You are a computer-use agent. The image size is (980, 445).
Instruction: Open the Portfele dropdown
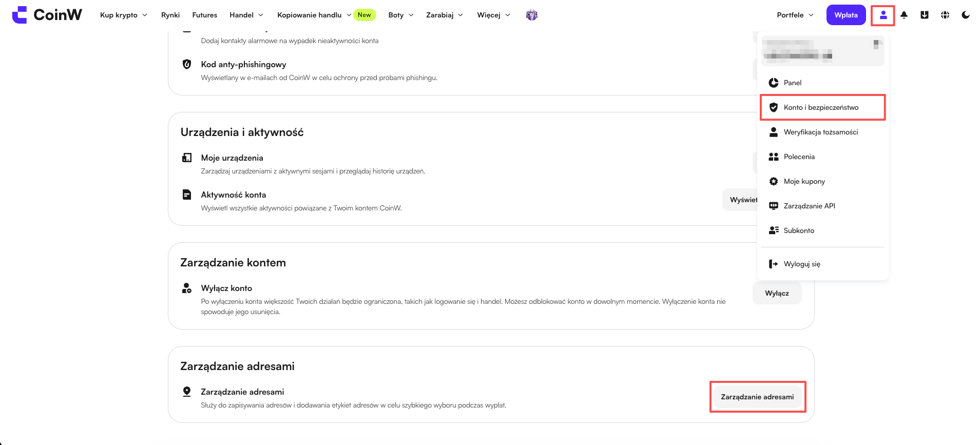795,15
